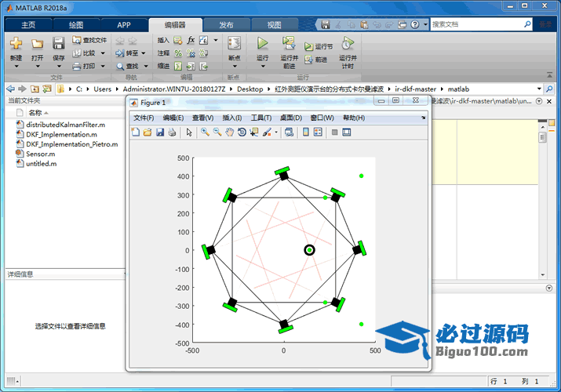Image resolution: width=561 pixels, height=392 pixels.
Task: Click the editor vertical scrollbar thumb
Action: (x=542, y=138)
